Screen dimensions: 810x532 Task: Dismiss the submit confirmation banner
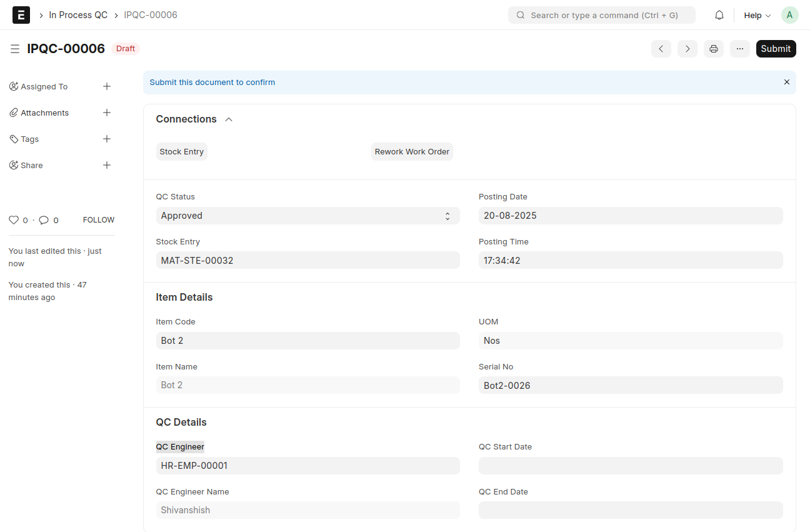point(787,83)
